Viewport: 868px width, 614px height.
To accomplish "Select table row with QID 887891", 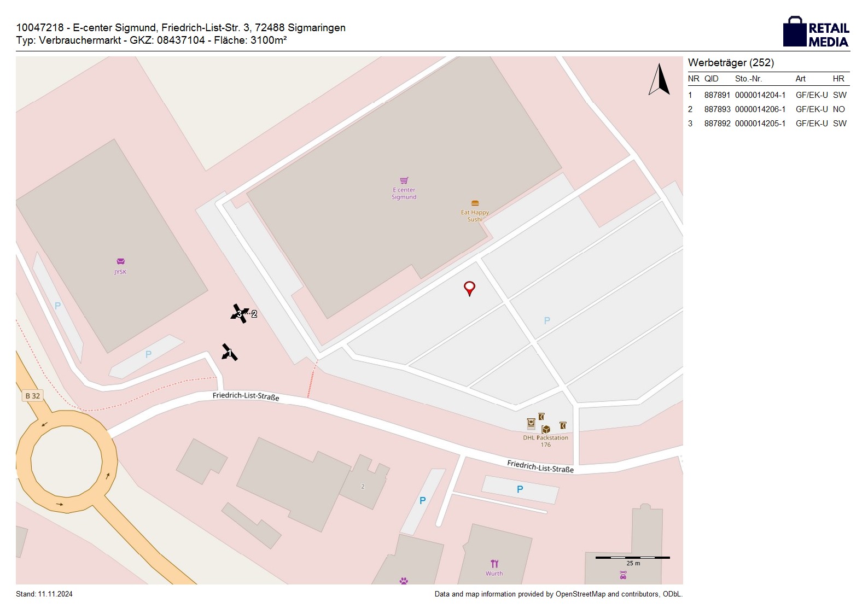I will pos(768,95).
